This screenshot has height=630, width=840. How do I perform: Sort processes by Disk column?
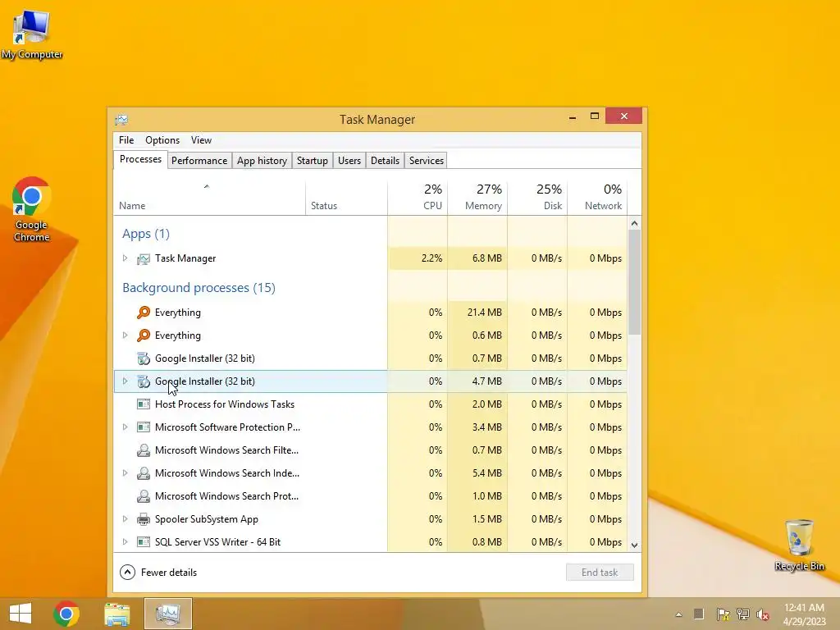[x=537, y=199]
